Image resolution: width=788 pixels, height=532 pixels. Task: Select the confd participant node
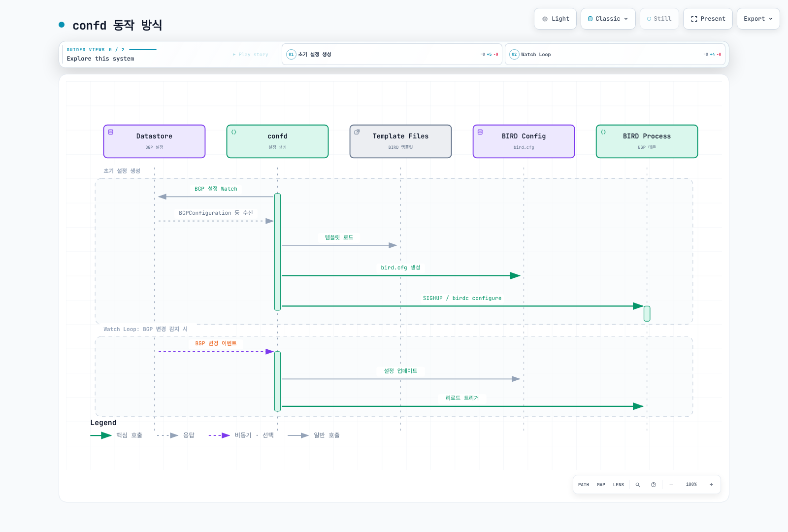click(x=277, y=141)
